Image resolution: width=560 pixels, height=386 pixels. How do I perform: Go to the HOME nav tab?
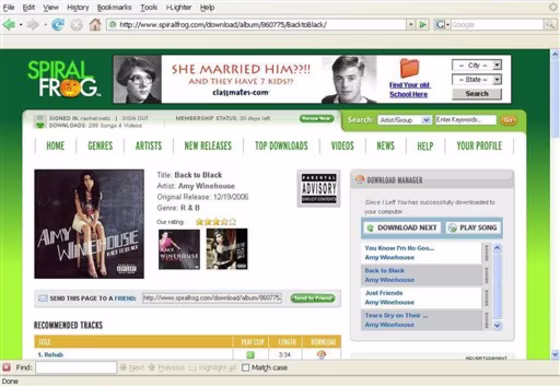click(55, 146)
